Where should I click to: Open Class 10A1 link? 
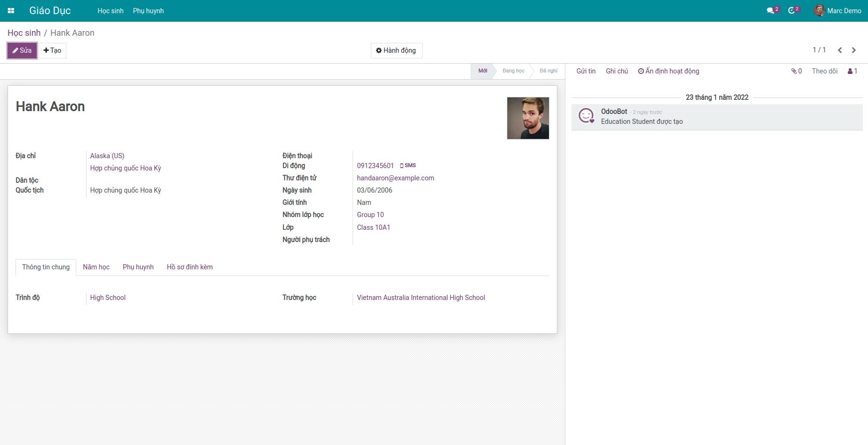click(373, 227)
